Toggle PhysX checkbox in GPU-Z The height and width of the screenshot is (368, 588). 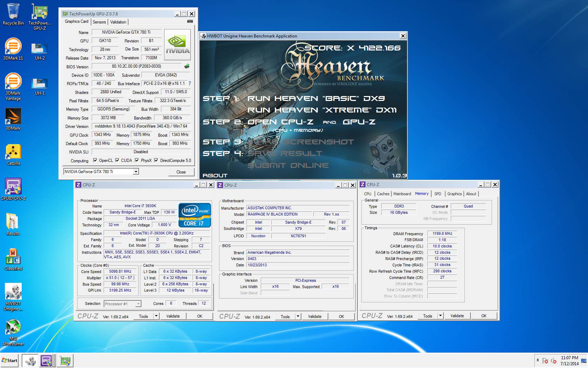[137, 160]
